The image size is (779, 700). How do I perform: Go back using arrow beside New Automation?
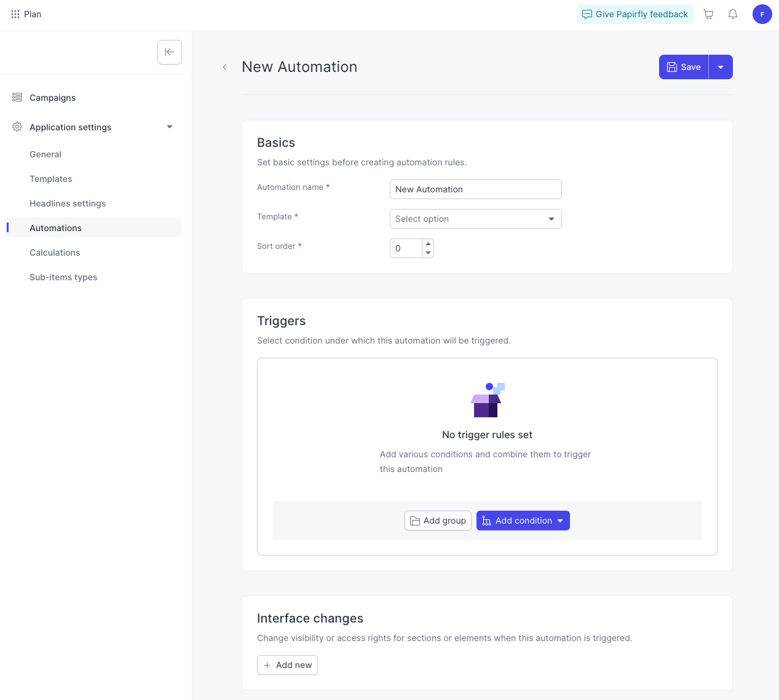point(224,67)
